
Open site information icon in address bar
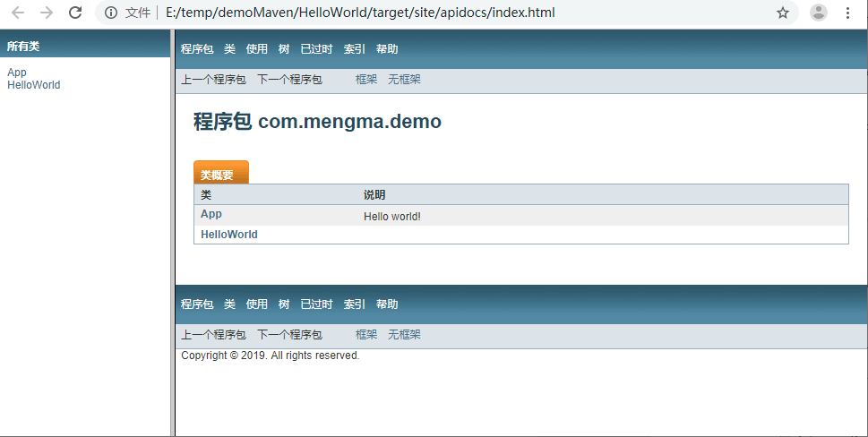click(x=111, y=13)
